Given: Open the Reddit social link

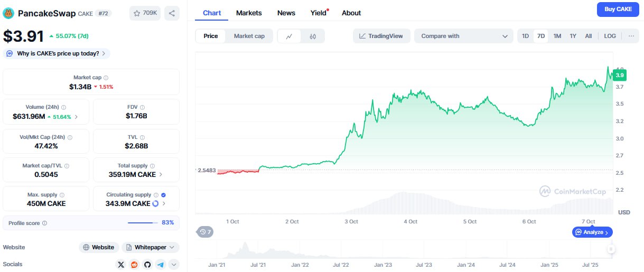Looking at the screenshot, I should coord(134,264).
